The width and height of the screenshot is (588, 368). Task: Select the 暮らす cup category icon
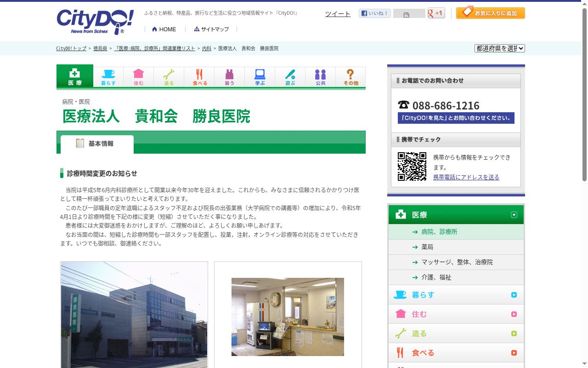coord(108,77)
